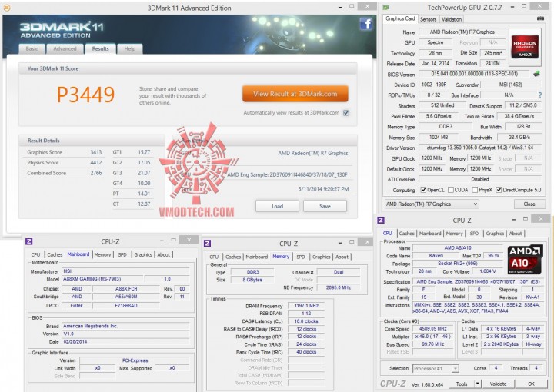Click the Tools button in CPU-Z
Viewport: 554px width, 392px height.
(x=462, y=384)
